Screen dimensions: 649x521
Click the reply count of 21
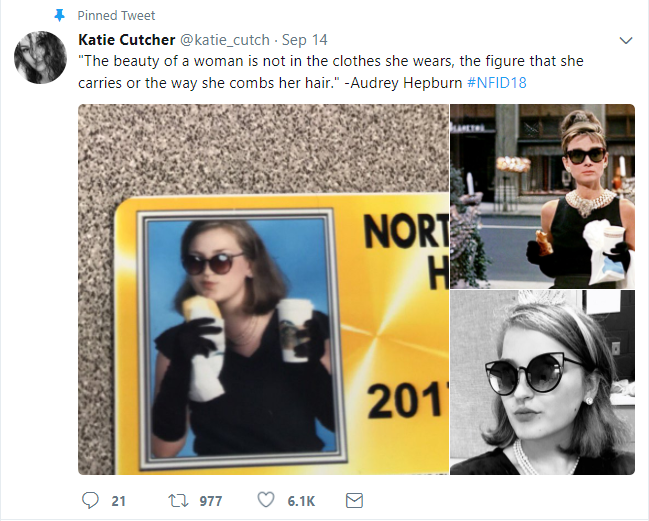pyautogui.click(x=118, y=500)
